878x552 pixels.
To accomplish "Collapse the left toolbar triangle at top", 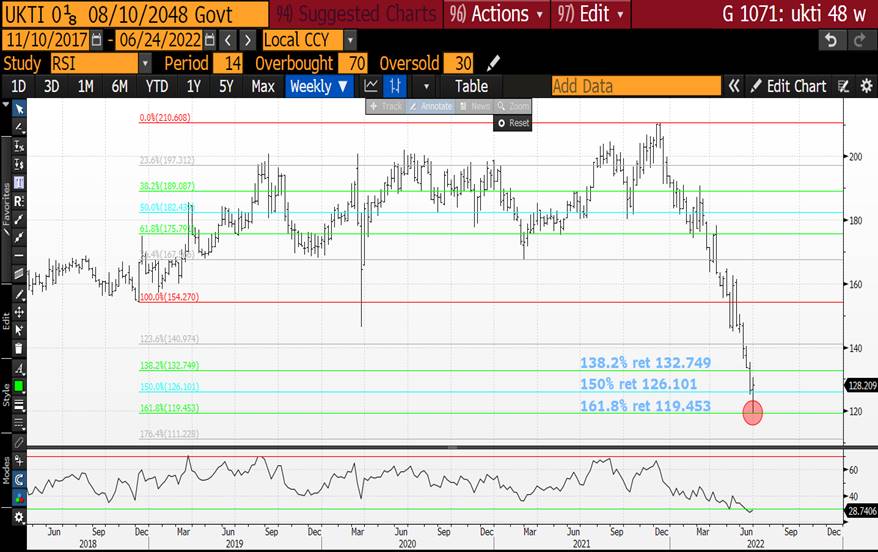I will (6, 104).
